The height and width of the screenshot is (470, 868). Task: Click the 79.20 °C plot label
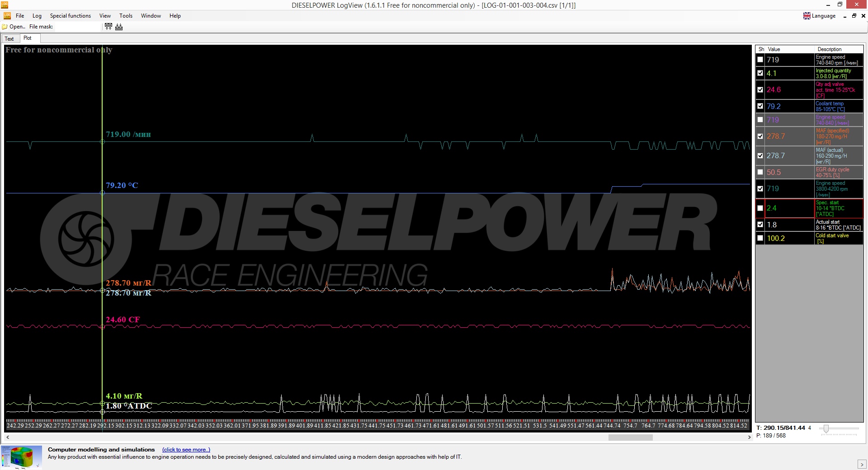coord(122,185)
